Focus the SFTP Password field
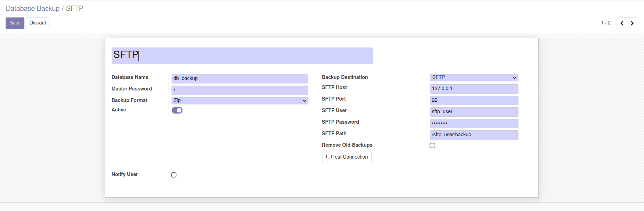 [474, 123]
